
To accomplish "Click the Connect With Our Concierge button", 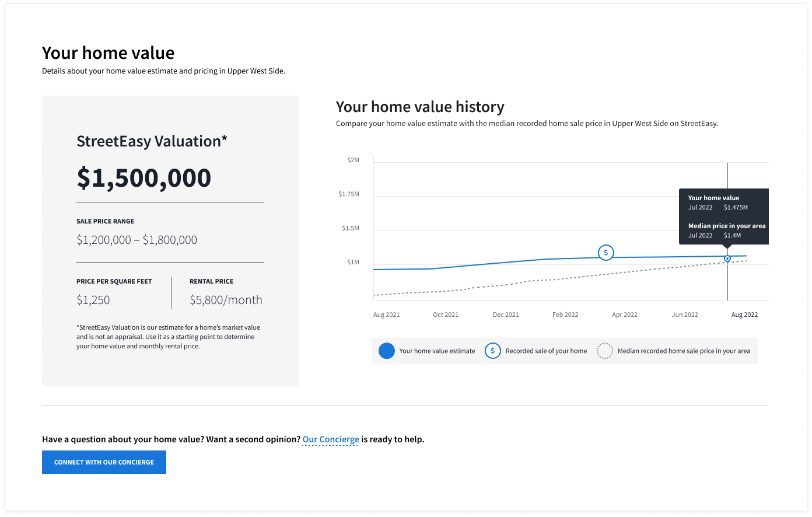I will pos(104,462).
